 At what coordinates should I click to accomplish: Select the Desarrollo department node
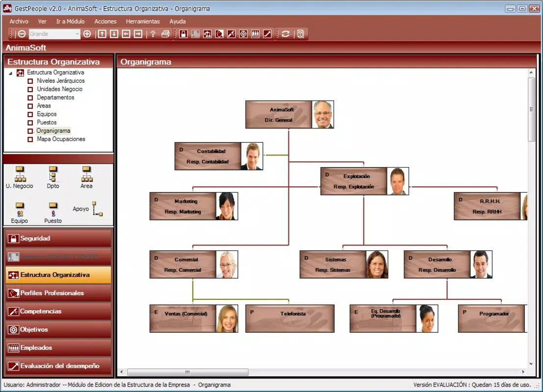[x=448, y=264]
